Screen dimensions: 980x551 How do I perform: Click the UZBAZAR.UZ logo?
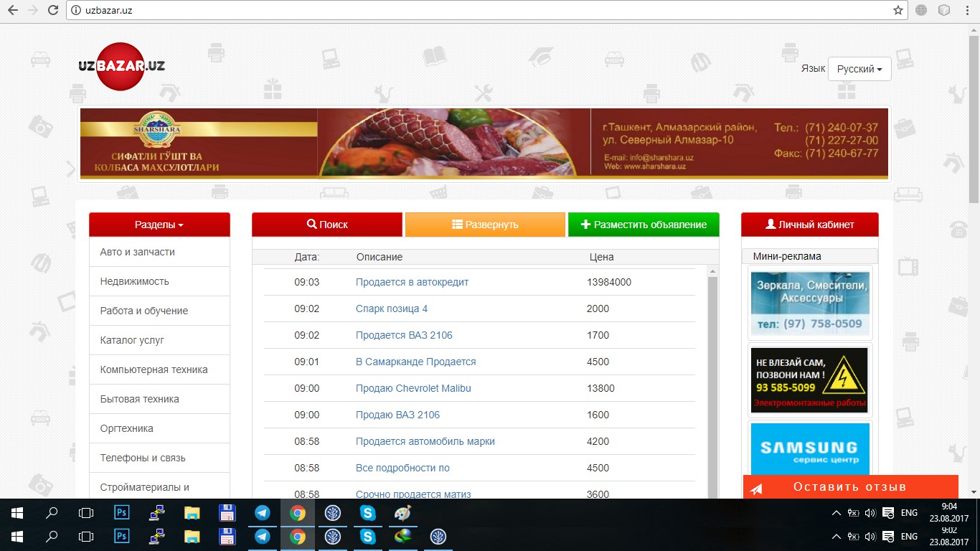[x=122, y=66]
